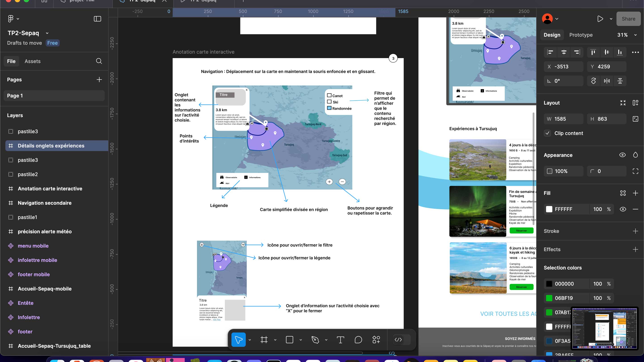Screen dimensions: 644x362
Task: Select the Frame tool
Action: point(264,340)
